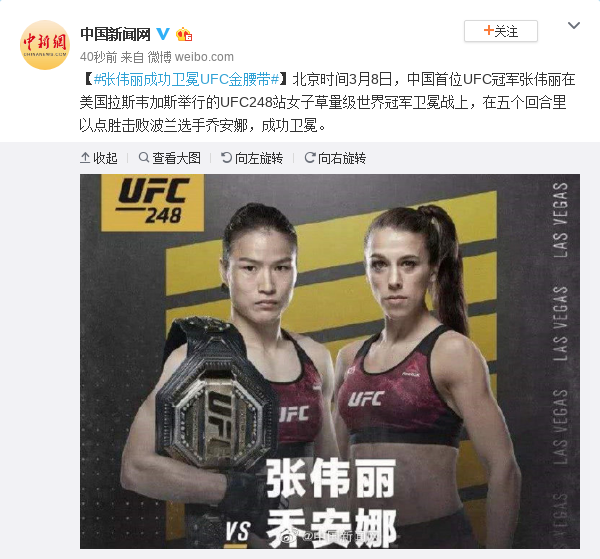Collapse the image with 收起

(99, 158)
